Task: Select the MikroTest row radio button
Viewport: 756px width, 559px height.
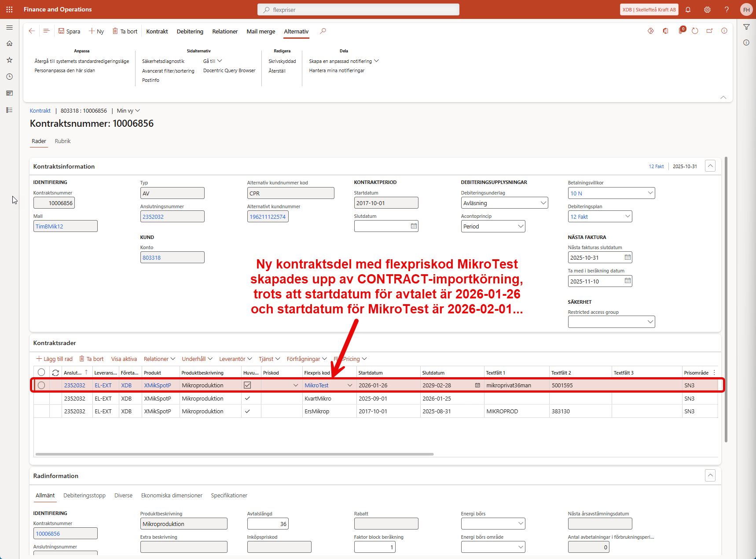Action: pyautogui.click(x=41, y=385)
